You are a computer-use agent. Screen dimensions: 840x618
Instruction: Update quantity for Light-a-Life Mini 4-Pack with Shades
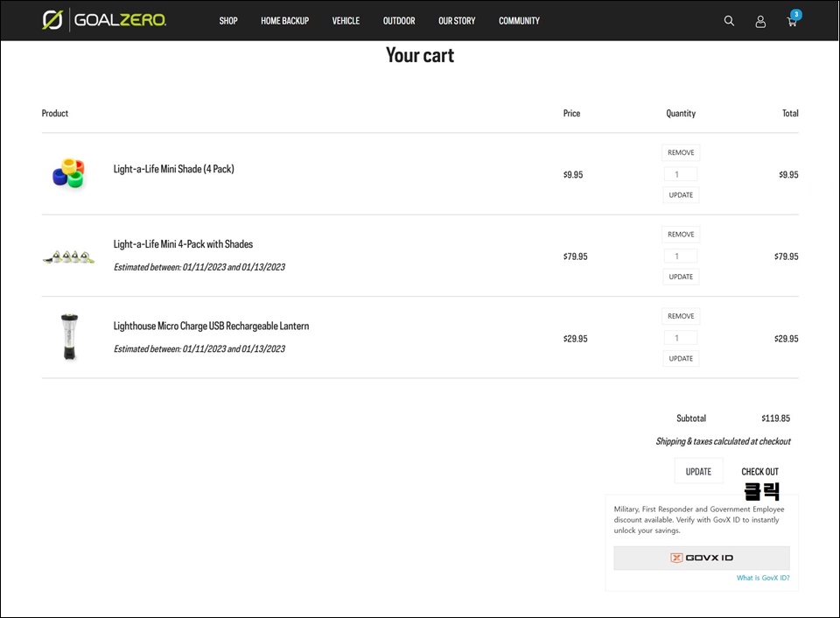(681, 277)
